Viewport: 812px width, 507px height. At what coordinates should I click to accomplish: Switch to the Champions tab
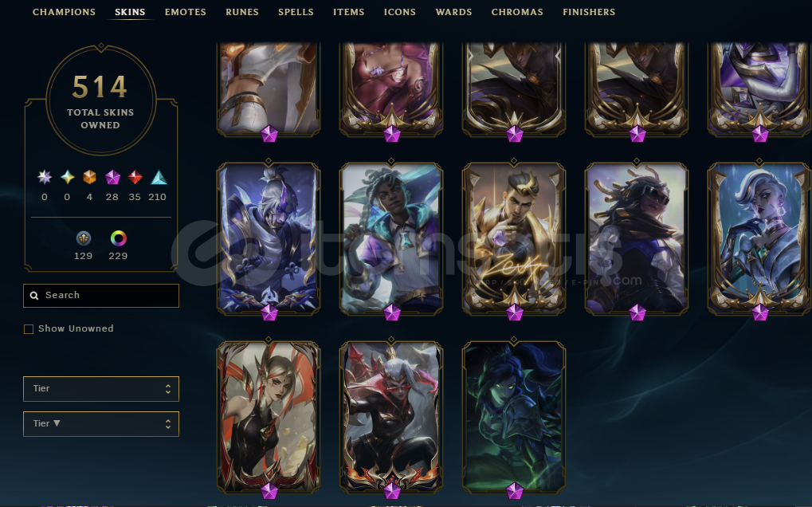(65, 12)
